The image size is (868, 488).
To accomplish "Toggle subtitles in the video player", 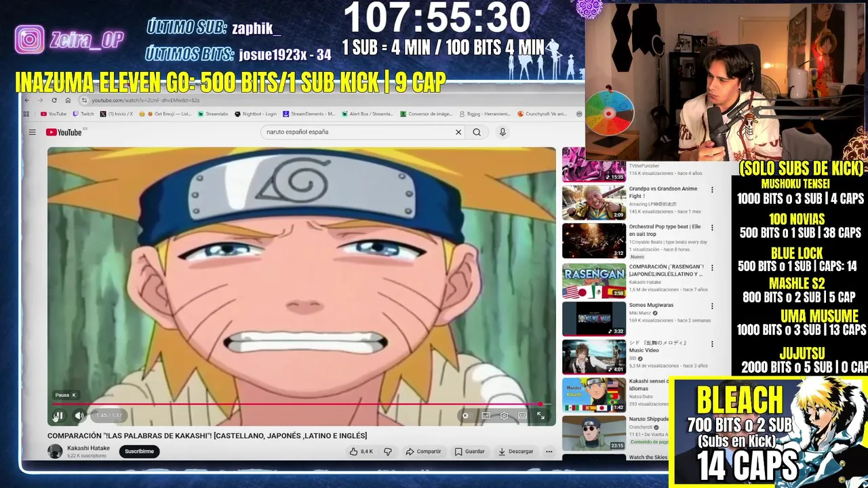I will (x=486, y=415).
